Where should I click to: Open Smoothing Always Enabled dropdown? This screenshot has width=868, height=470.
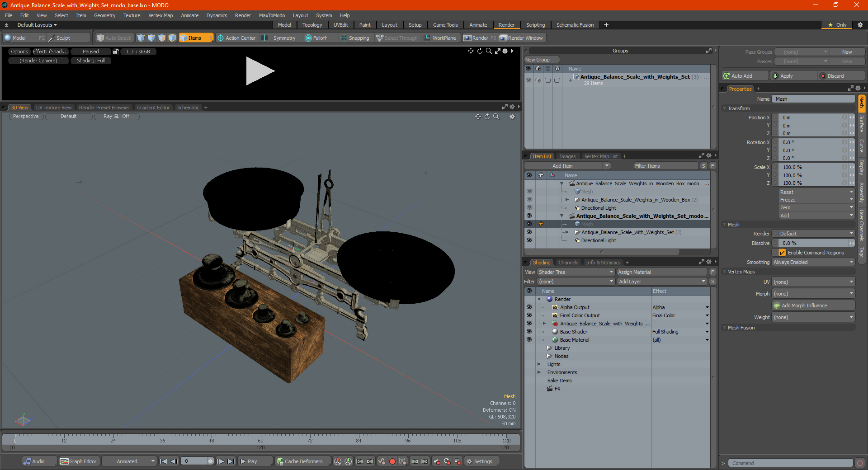click(x=813, y=262)
